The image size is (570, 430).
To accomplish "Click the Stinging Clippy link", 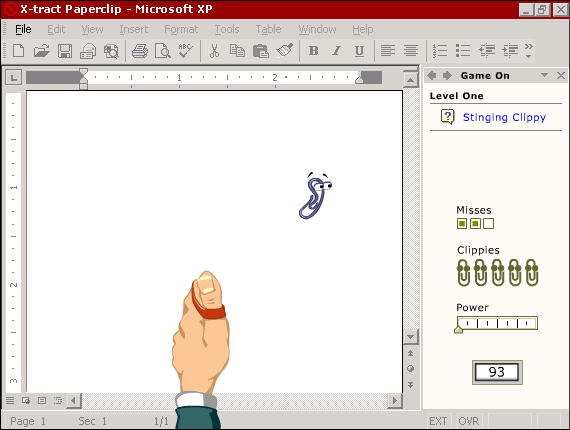I will coord(504,117).
